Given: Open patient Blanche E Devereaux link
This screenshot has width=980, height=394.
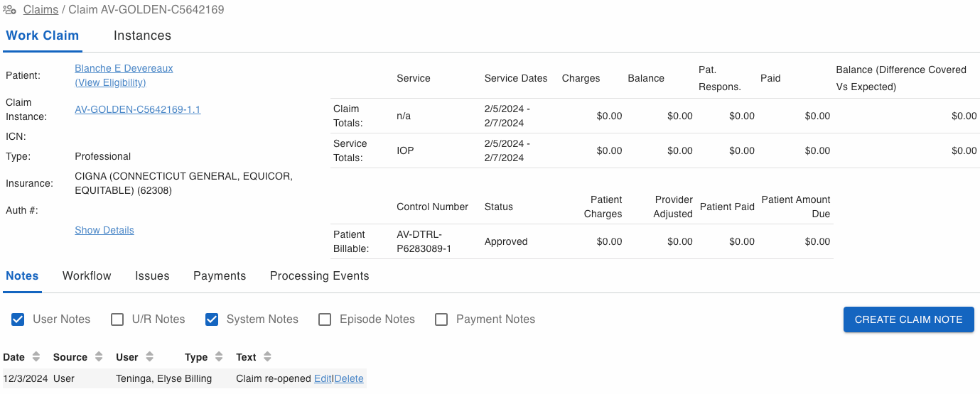Looking at the screenshot, I should point(124,68).
